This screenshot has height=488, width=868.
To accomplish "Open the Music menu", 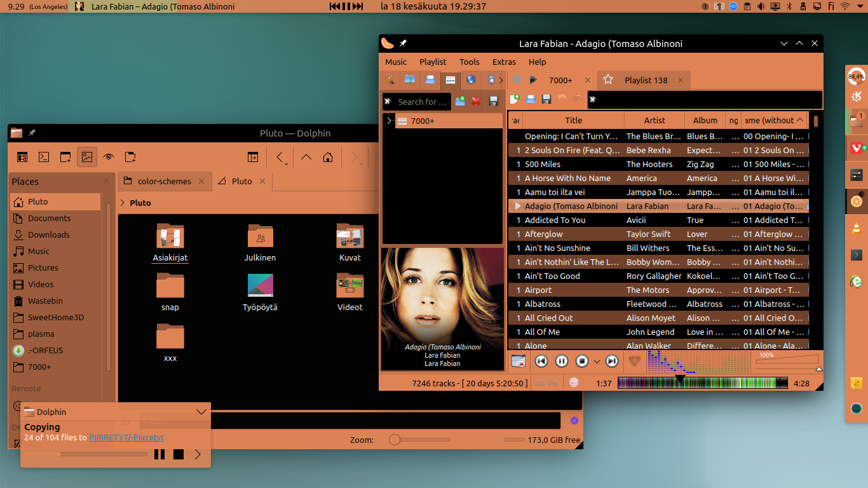I will pos(396,62).
